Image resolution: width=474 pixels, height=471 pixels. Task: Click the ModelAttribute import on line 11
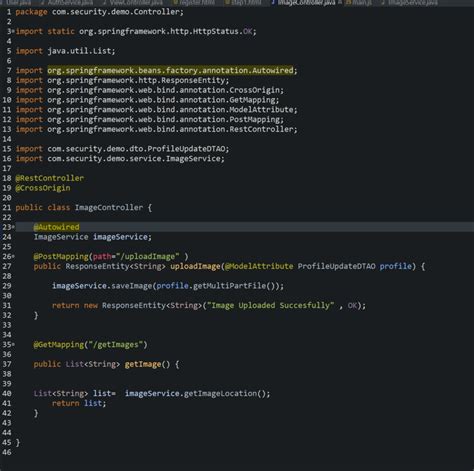(170, 110)
